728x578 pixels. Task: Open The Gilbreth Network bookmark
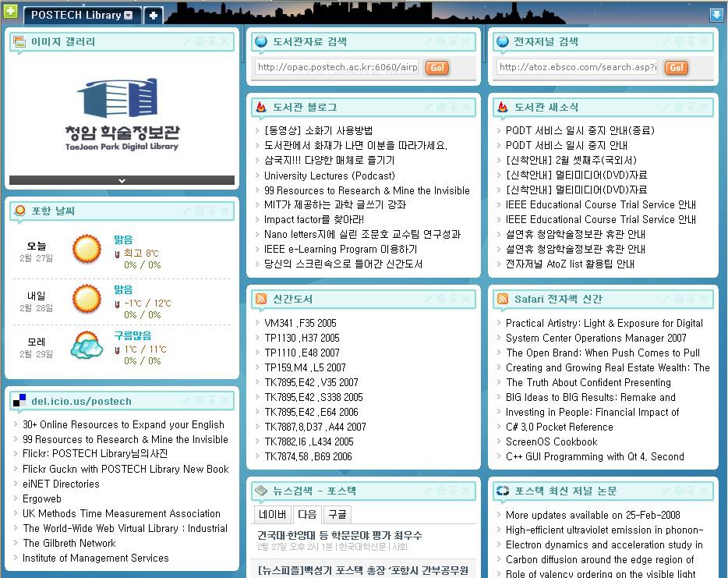pos(69,543)
